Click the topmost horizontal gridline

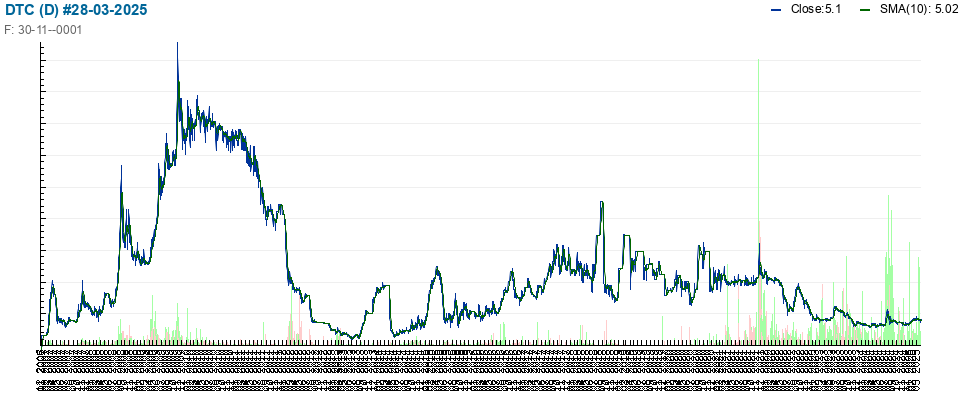[481, 60]
